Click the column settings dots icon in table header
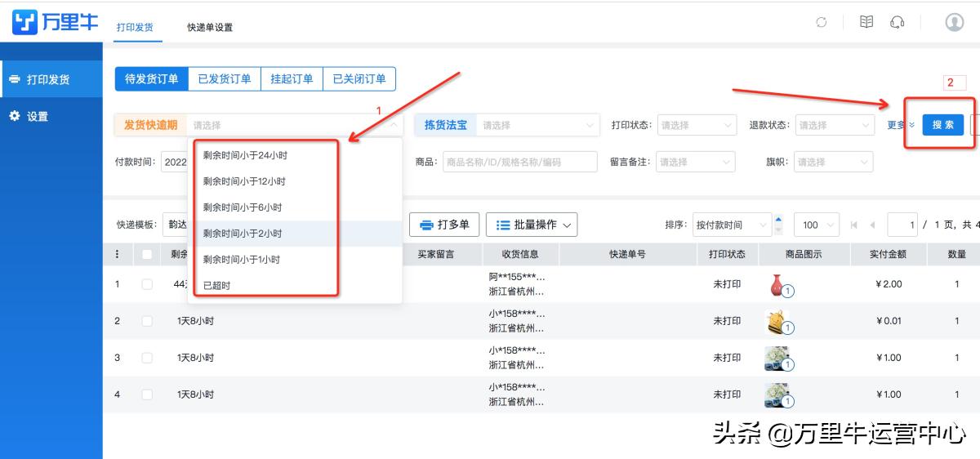980x459 pixels. (x=117, y=254)
